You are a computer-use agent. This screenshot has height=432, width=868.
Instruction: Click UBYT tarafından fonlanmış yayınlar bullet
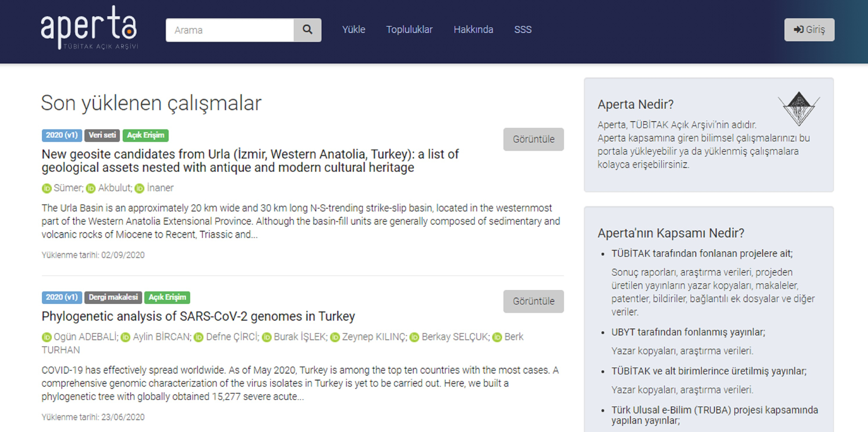[x=688, y=332]
